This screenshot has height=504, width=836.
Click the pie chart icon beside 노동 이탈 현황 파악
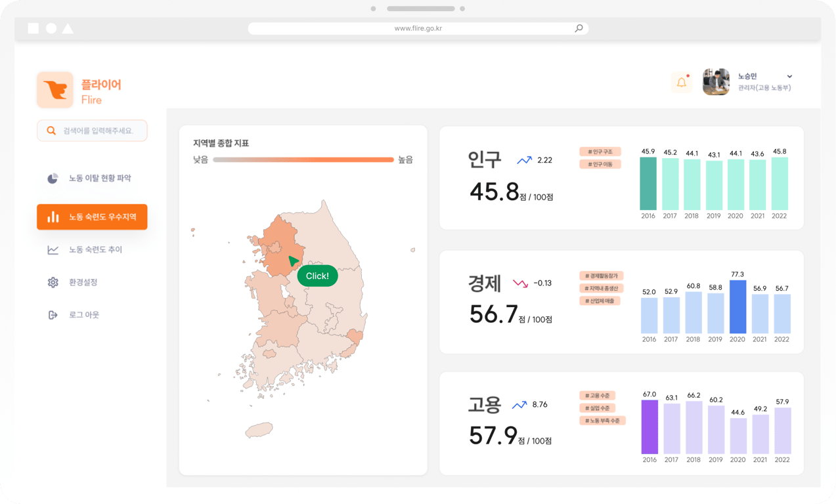tap(53, 178)
